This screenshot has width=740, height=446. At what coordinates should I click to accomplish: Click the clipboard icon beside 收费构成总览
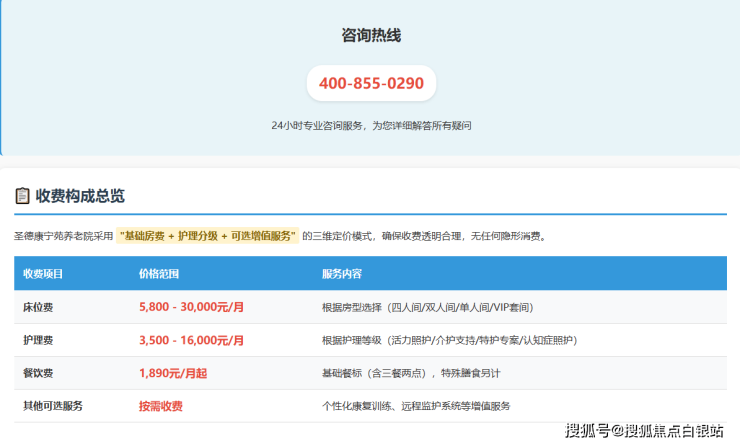(x=22, y=196)
